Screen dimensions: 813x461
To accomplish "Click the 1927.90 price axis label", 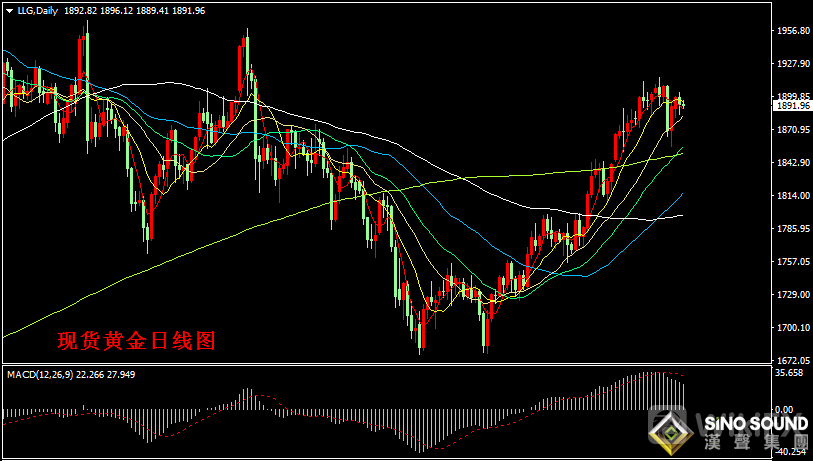I will click(x=792, y=64).
